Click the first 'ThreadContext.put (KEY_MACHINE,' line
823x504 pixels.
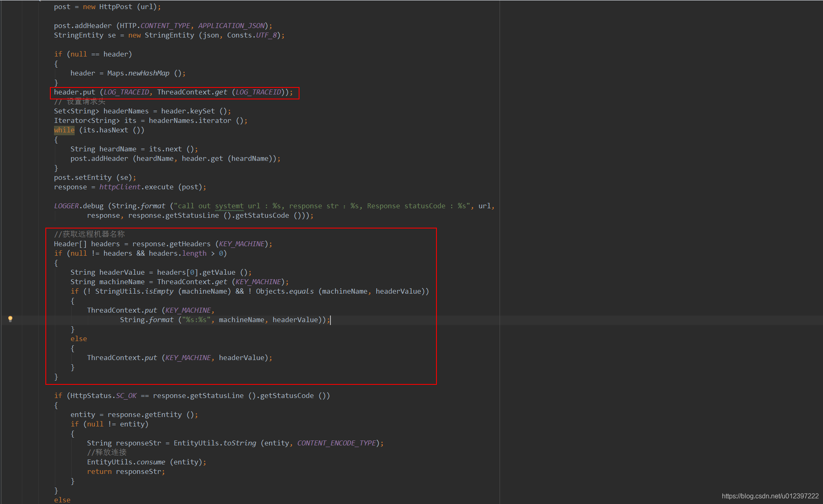coord(151,310)
